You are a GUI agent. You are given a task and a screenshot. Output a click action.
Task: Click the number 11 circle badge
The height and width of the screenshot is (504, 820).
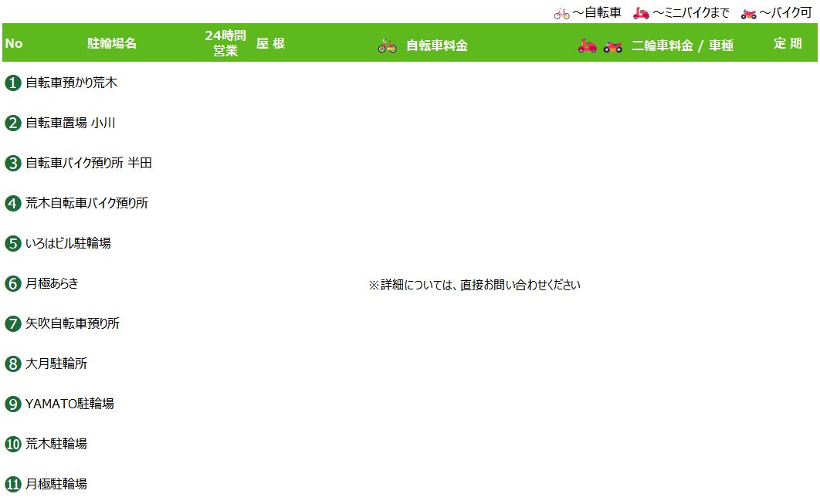[x=12, y=485]
